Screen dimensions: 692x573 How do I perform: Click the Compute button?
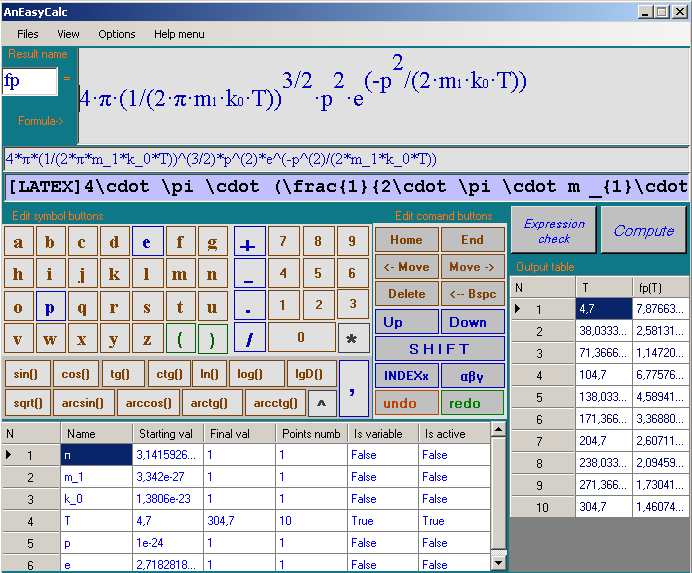[x=643, y=231]
